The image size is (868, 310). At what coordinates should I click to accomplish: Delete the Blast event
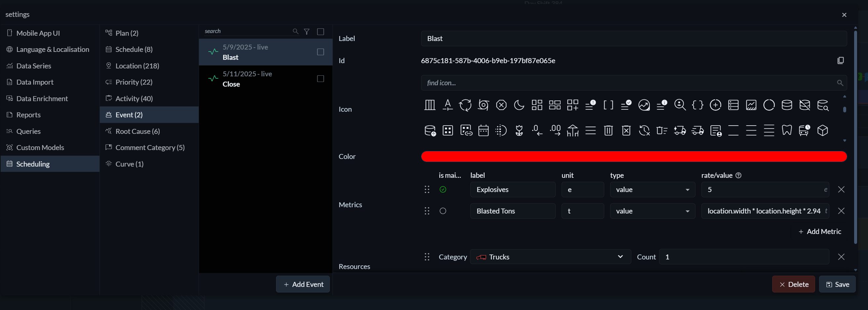pos(793,284)
